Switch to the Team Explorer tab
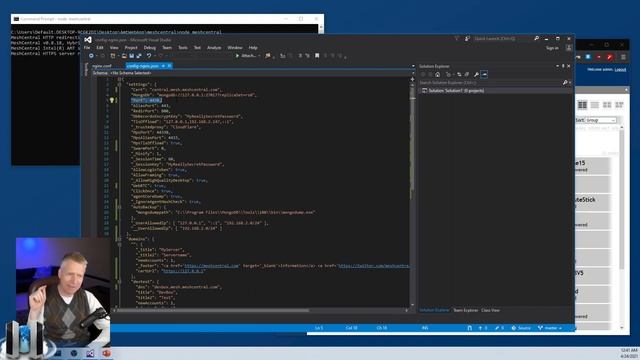This screenshot has height=360, width=640. pyautogui.click(x=465, y=310)
